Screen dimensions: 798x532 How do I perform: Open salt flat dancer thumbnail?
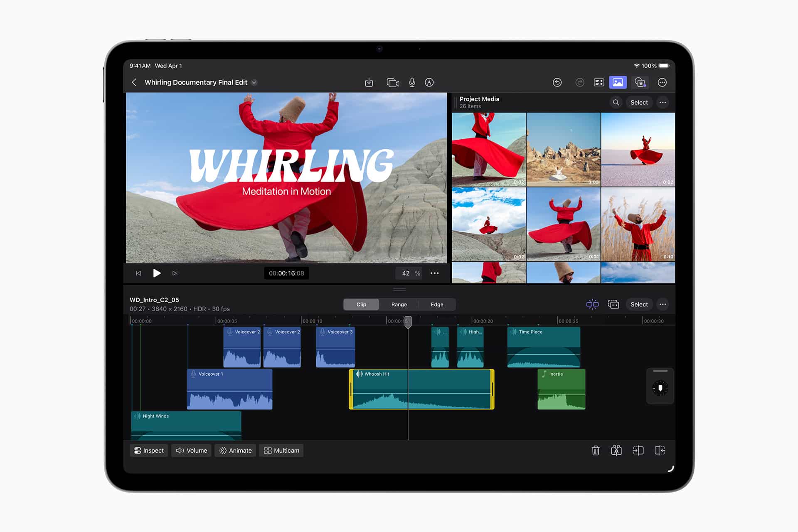[x=638, y=149]
